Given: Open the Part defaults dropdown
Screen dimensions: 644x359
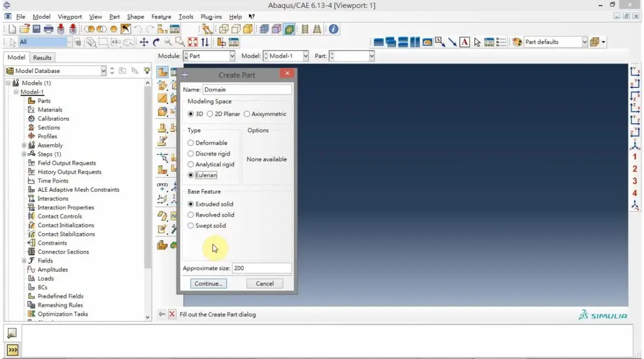Looking at the screenshot, I should point(584,42).
